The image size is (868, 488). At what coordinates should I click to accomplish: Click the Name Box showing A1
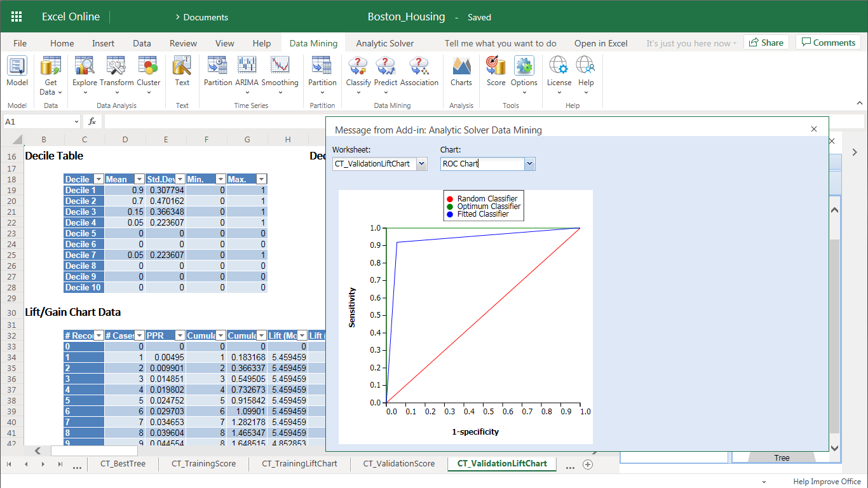click(x=37, y=121)
